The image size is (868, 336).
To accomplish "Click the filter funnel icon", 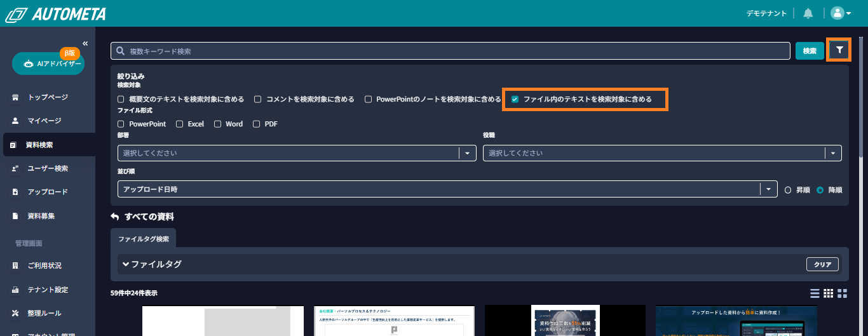I will pos(839,50).
